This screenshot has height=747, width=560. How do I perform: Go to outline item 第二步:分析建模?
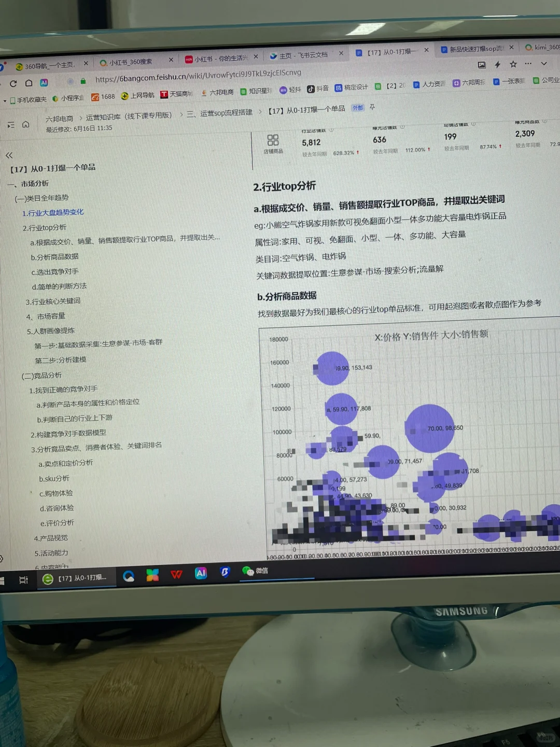[61, 360]
